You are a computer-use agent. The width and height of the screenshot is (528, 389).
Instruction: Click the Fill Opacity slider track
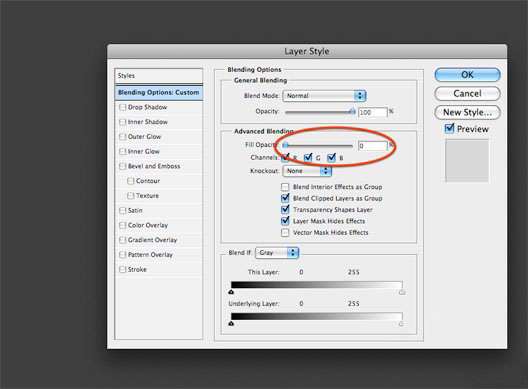point(319,145)
